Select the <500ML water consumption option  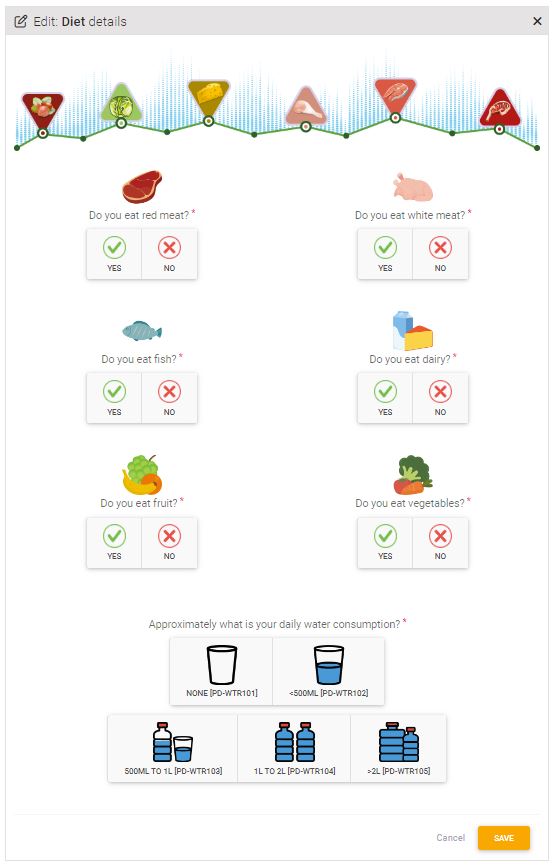coord(329,671)
